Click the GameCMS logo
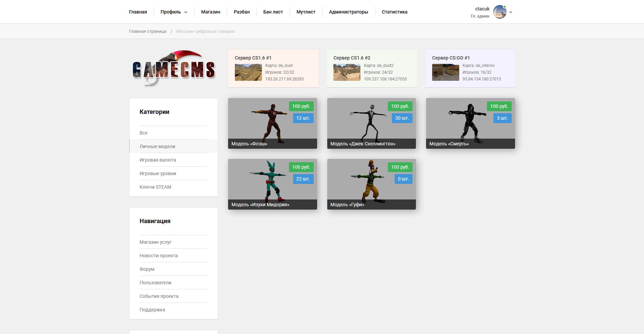This screenshot has width=644, height=334. coord(174,69)
